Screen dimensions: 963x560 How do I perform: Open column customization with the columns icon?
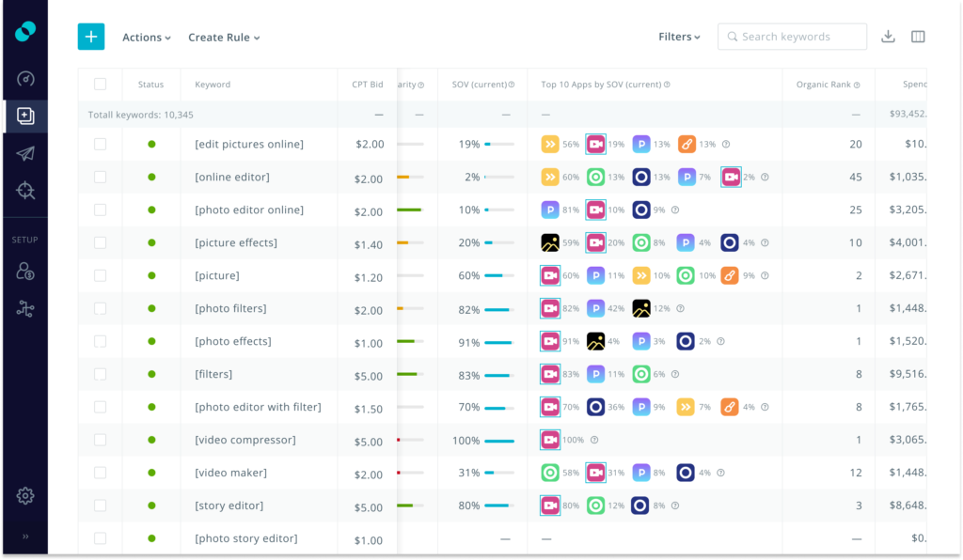[x=918, y=37]
